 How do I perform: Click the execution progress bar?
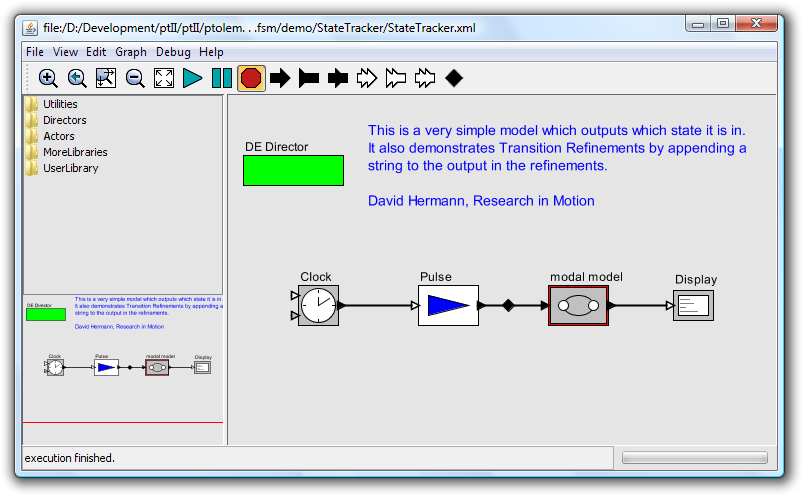pyautogui.click(x=695, y=458)
